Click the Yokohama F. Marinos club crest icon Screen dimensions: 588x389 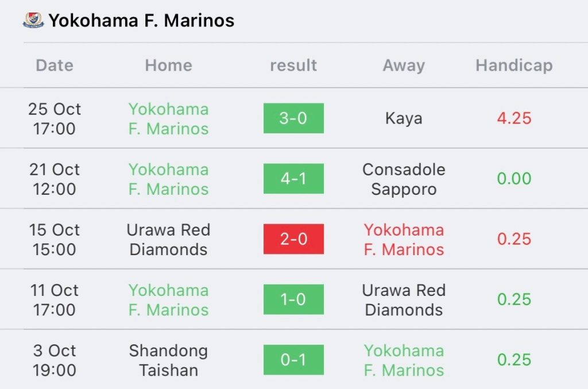(33, 20)
